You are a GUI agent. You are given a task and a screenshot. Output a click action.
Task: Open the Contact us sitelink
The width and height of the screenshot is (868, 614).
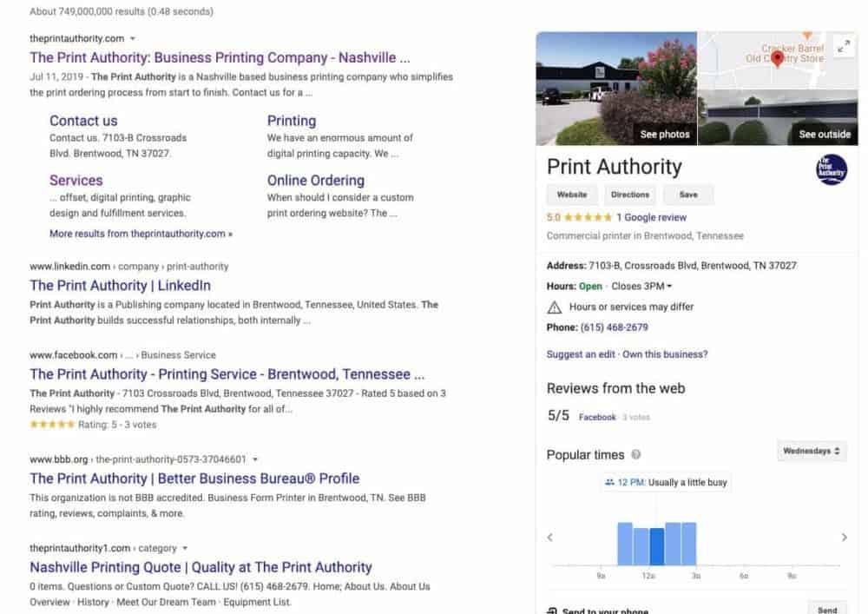click(x=83, y=121)
